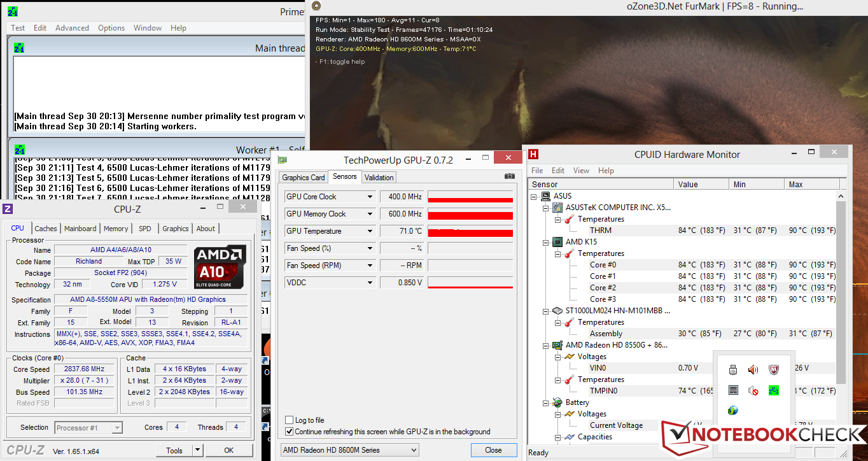Click the GPU Memory Clock red history graph
Viewport: 868px width, 461px height.
(x=470, y=214)
